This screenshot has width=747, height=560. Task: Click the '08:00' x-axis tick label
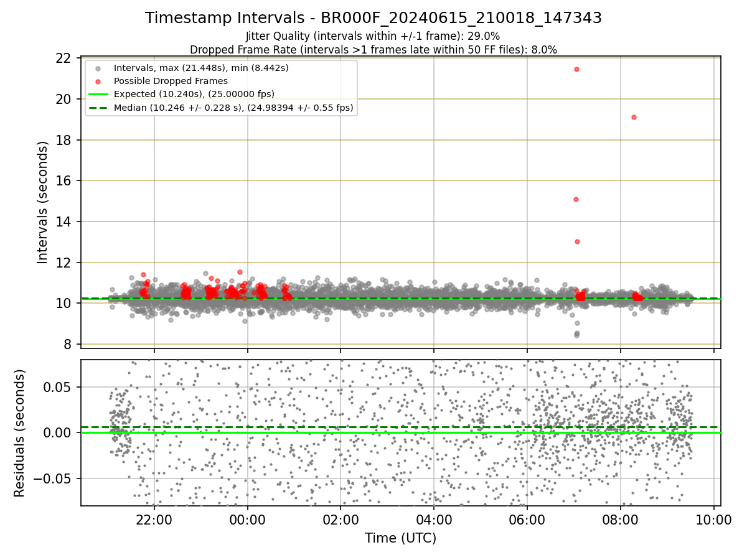click(620, 519)
